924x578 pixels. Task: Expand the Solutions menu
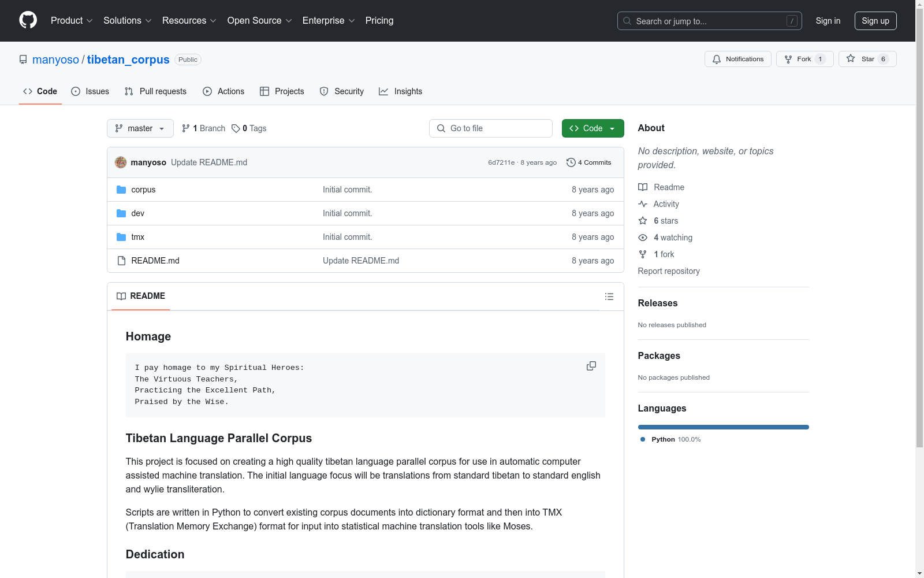tap(128, 20)
